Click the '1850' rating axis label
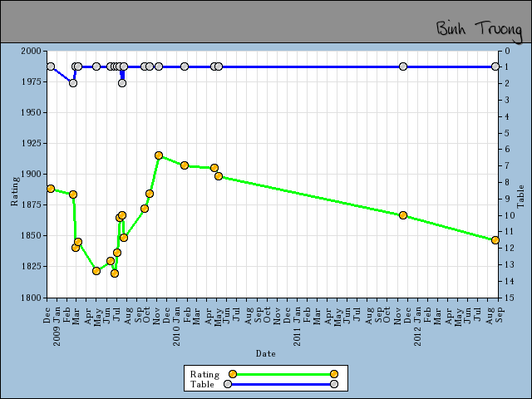Screen dimensions: 532x399 click(x=31, y=236)
